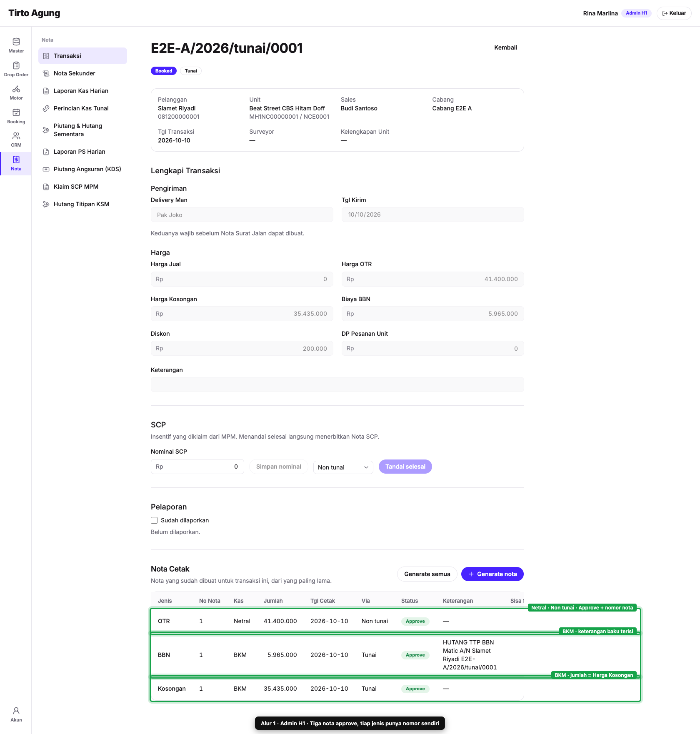The width and height of the screenshot is (700, 734).
Task: Click the Harga Jual field
Action: pyautogui.click(x=242, y=279)
